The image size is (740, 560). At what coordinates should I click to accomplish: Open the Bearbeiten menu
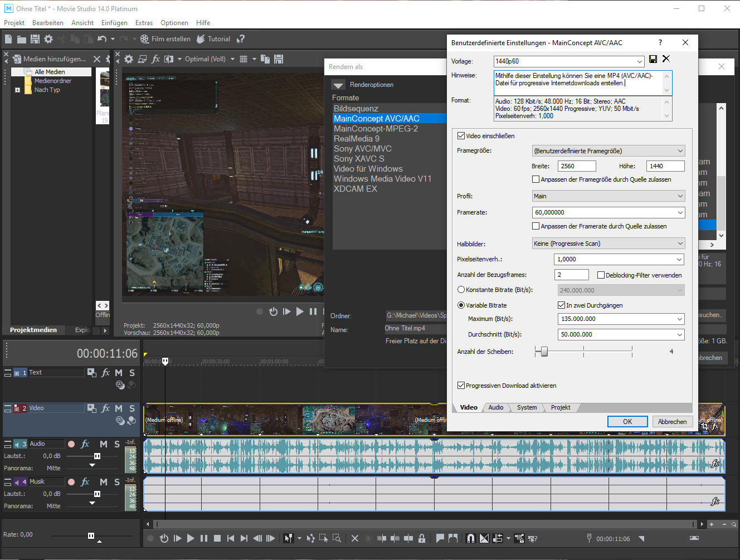pos(48,23)
